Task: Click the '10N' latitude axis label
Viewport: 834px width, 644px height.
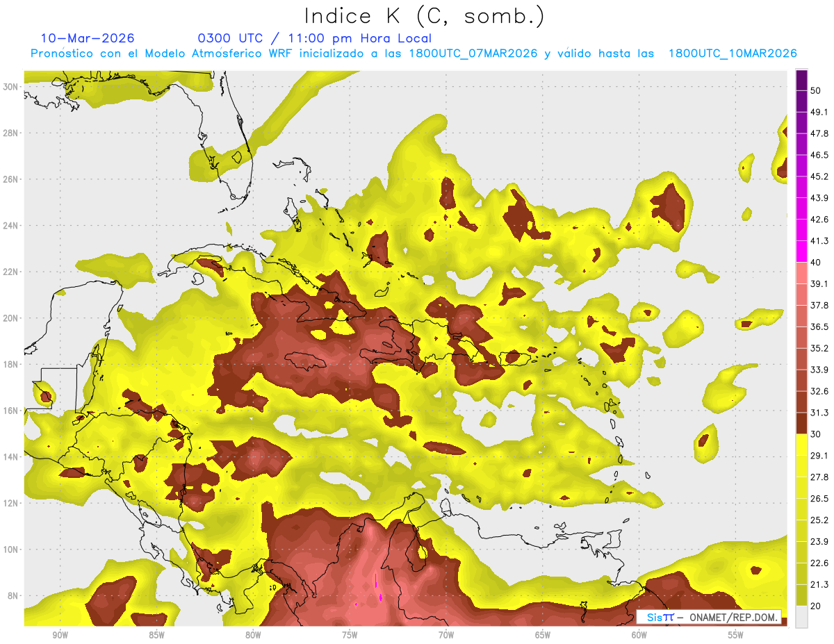Action: point(10,550)
